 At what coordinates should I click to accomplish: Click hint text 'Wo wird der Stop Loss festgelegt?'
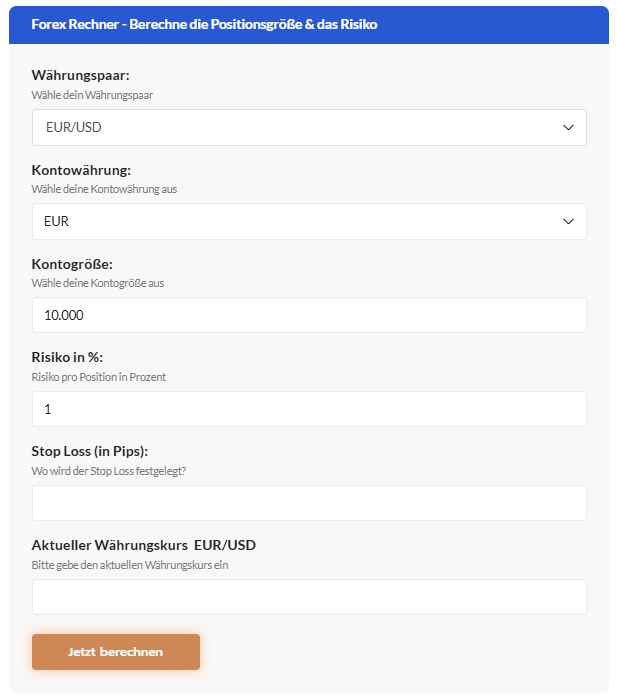tap(109, 471)
